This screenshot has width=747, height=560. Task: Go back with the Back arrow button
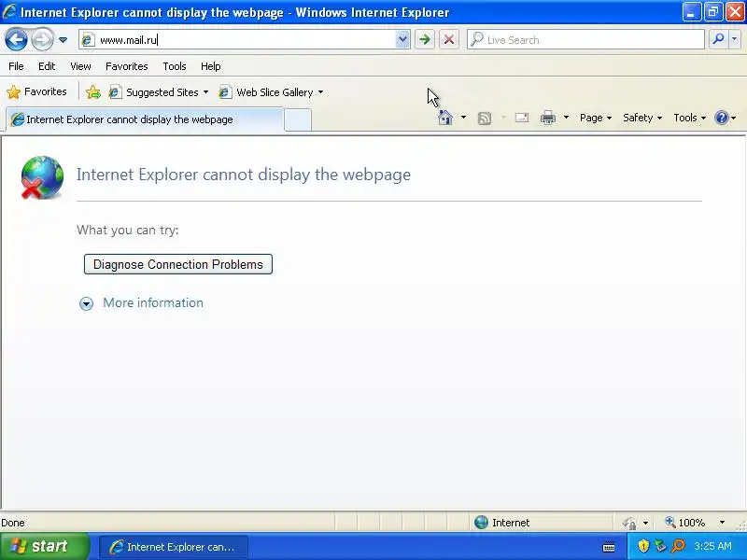(x=16, y=39)
